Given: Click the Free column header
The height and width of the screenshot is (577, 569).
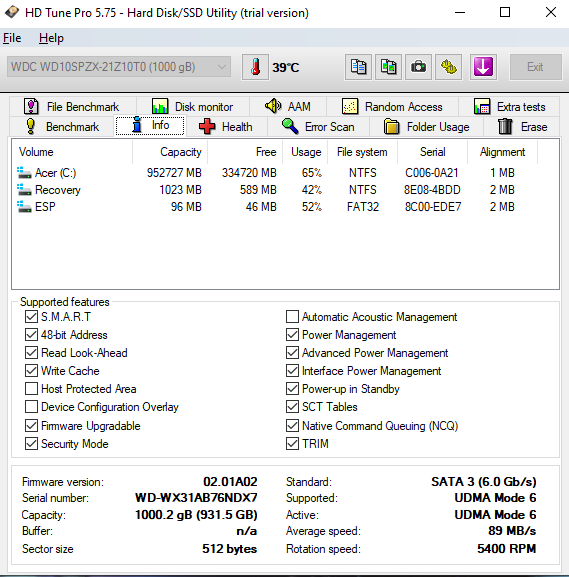Looking at the screenshot, I should 245,152.
